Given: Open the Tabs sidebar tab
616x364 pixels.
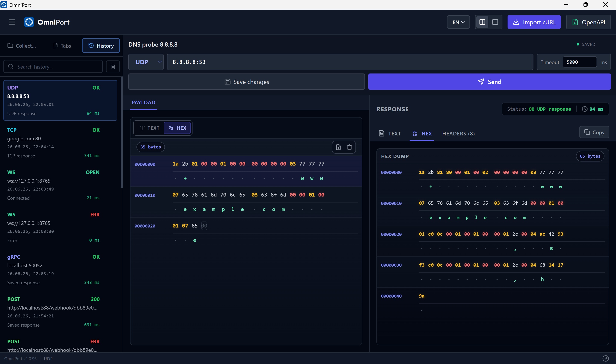Looking at the screenshot, I should click(x=62, y=46).
